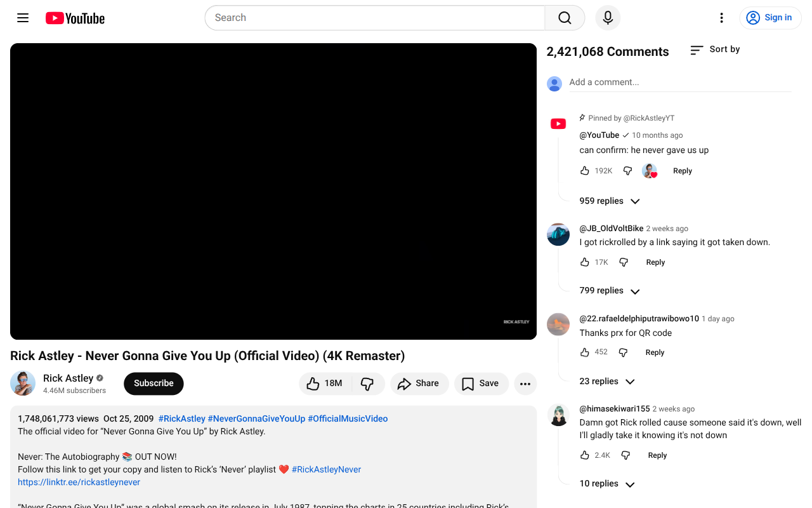Expand the 959 replies thread
Viewport: 812px width, 508px height.
[608, 201]
